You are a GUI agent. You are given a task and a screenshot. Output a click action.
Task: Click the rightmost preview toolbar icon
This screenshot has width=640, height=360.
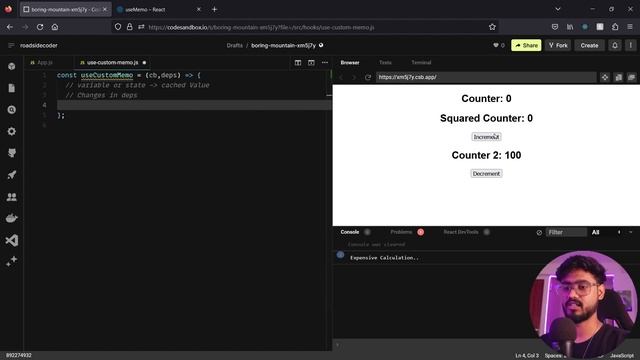631,77
